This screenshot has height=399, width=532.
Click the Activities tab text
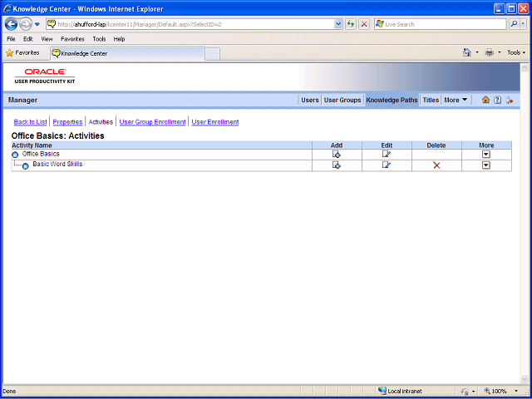(x=101, y=122)
